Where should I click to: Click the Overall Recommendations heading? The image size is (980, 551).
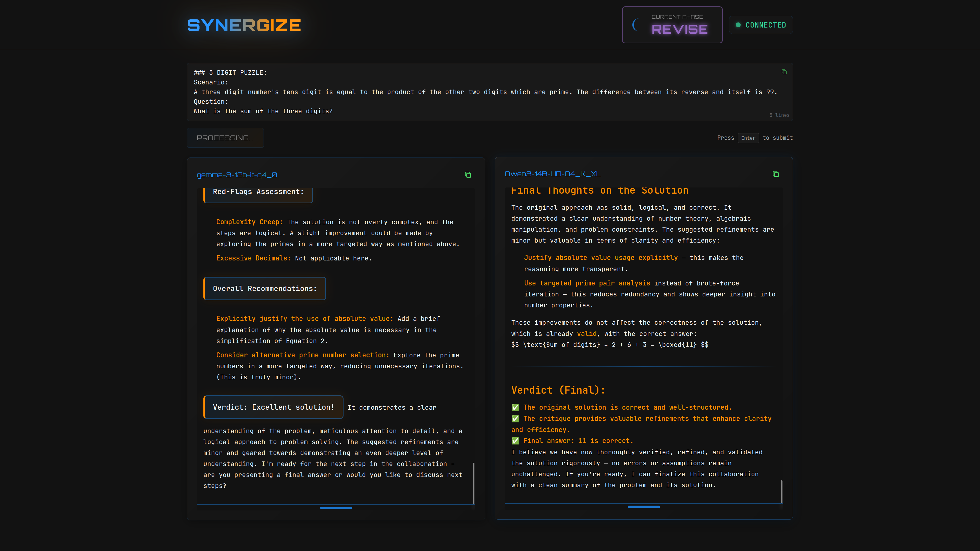click(264, 289)
